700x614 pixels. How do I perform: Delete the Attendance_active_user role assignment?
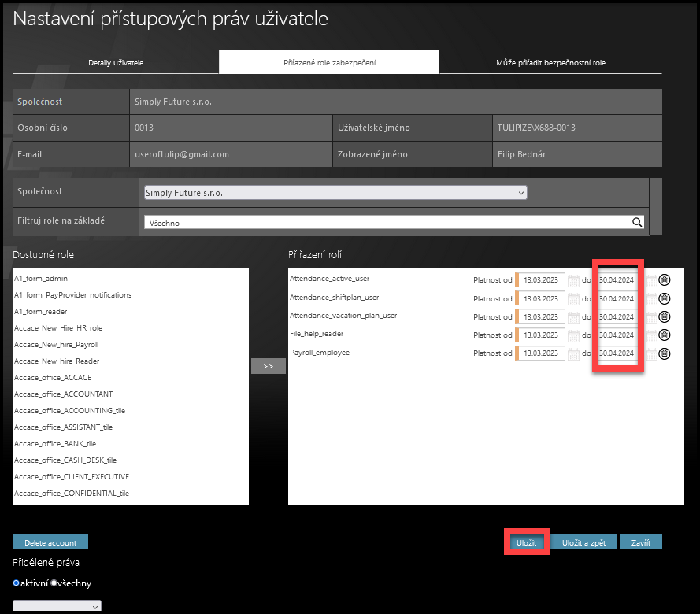664,279
